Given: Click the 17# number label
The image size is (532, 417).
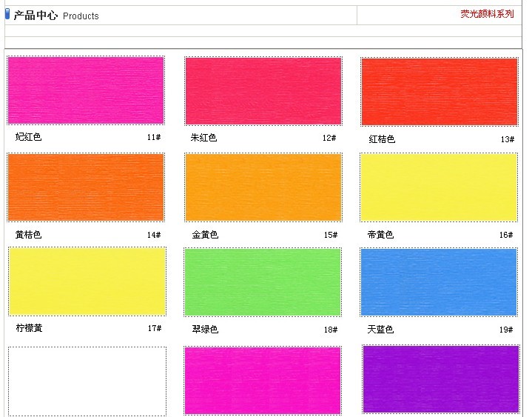Looking at the screenshot, I should [155, 328].
